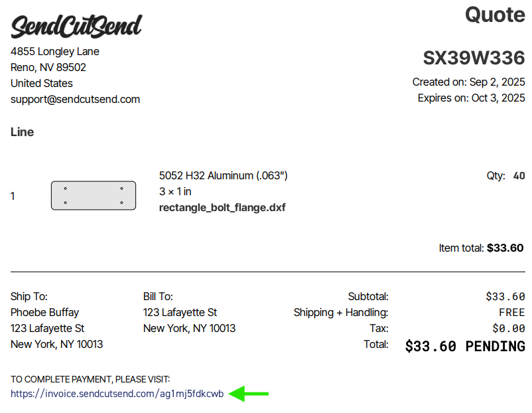Click the Created on Sep 2, 2025 date

(x=468, y=82)
